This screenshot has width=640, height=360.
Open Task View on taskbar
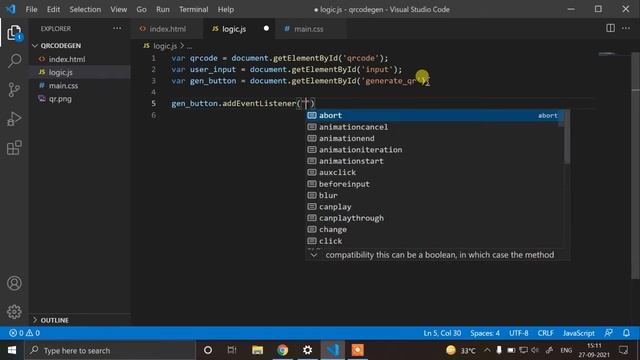click(232, 350)
